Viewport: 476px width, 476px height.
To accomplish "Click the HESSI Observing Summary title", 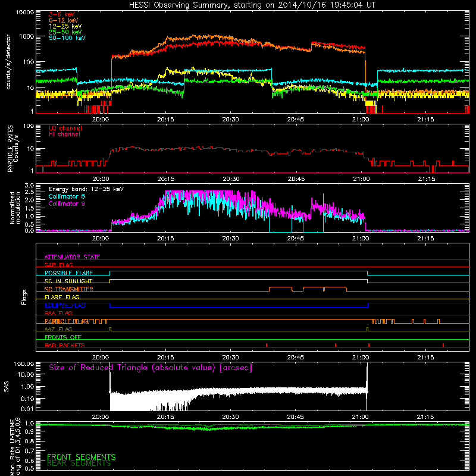I will (252, 5).
